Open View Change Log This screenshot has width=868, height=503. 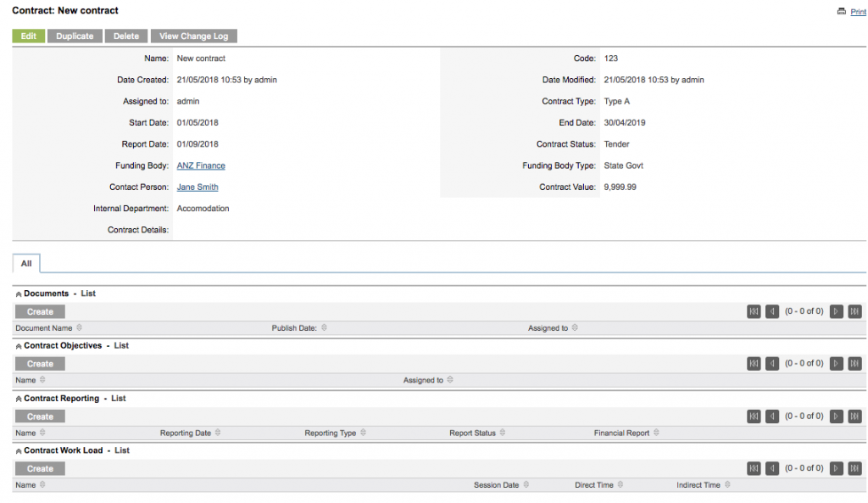[x=194, y=36]
